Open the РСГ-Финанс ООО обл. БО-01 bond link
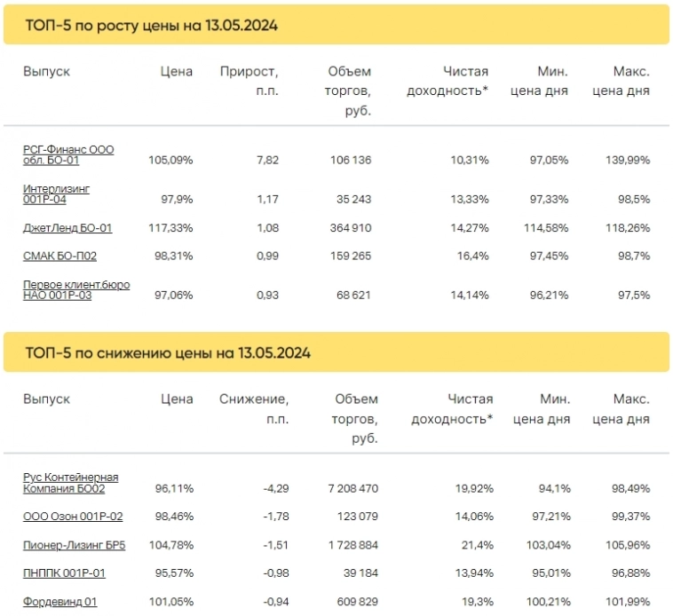This screenshot has height=616, width=673. (x=68, y=155)
